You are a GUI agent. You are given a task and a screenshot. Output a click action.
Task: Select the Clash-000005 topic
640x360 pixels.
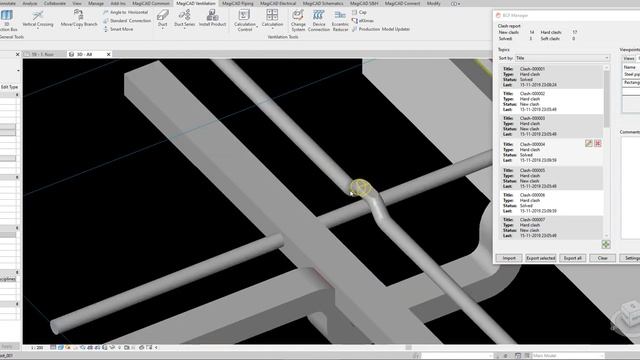[552, 178]
